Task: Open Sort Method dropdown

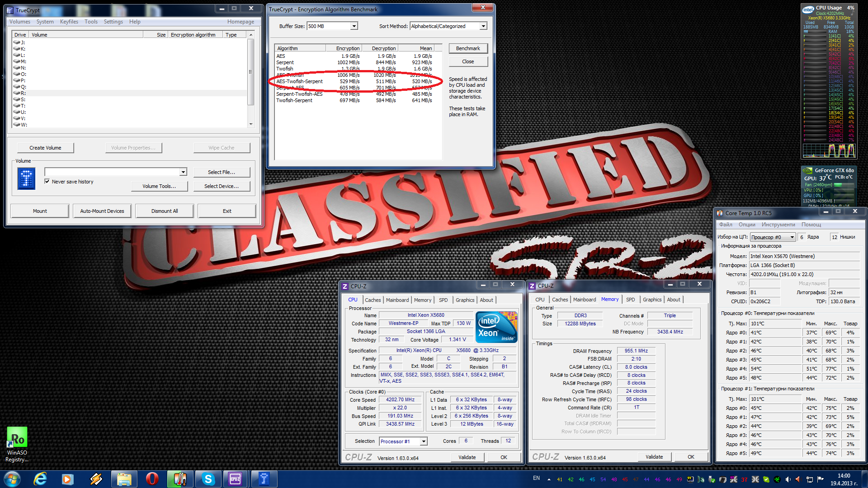Action: [483, 26]
